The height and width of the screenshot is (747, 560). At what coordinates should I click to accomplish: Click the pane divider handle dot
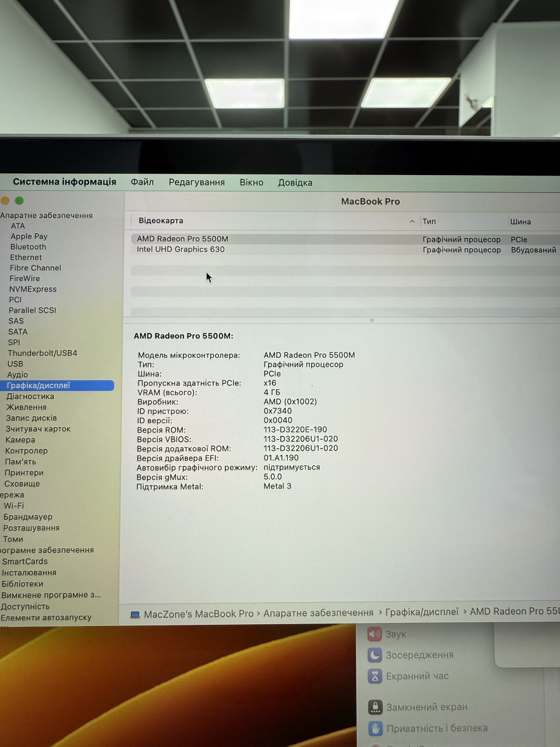(x=372, y=320)
